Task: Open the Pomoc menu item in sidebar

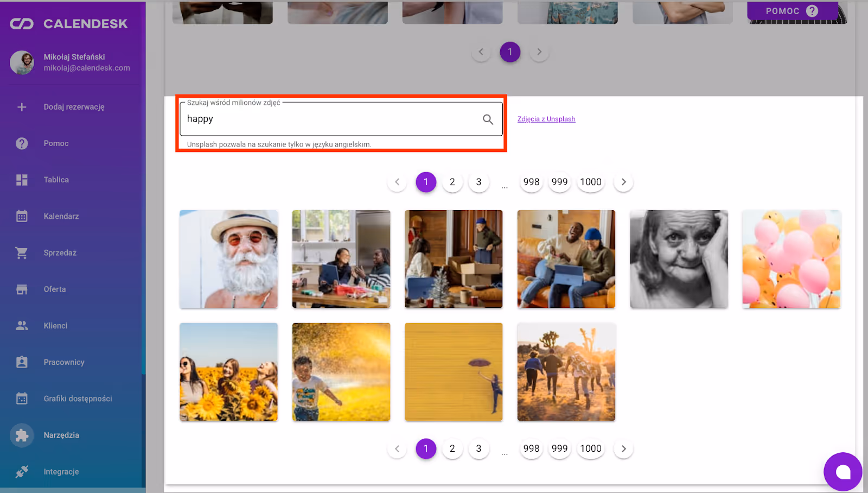Action: [22, 143]
